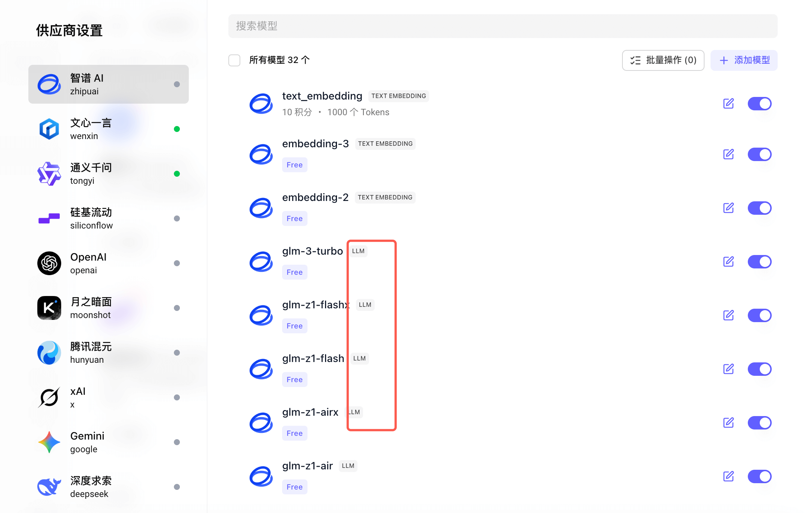Click the edit icon for text_embedding model
The width and height of the screenshot is (812, 513).
(x=728, y=104)
